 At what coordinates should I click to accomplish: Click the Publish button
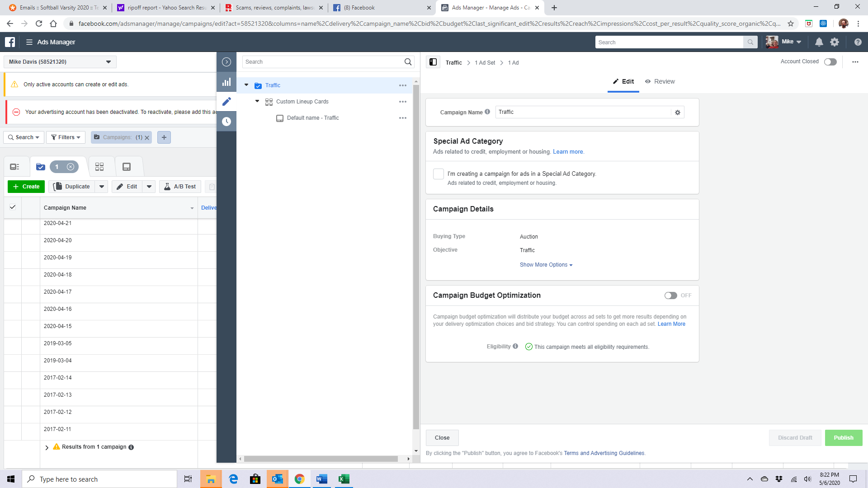click(844, 438)
